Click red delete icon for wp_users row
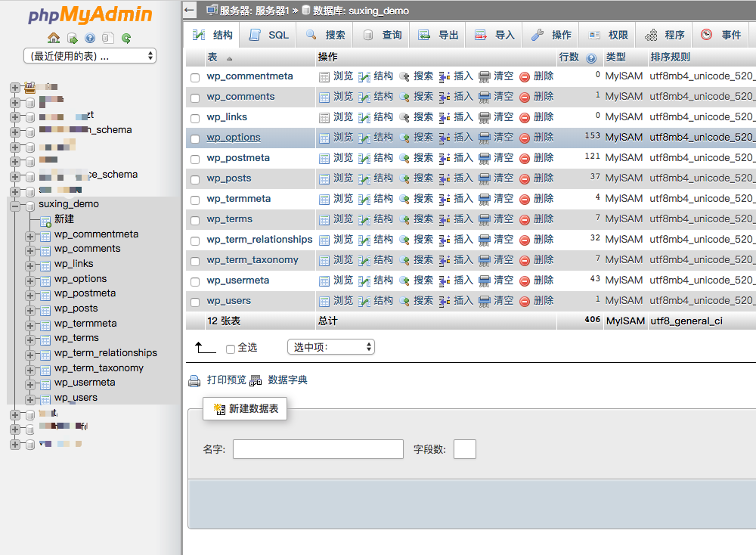 click(x=525, y=302)
